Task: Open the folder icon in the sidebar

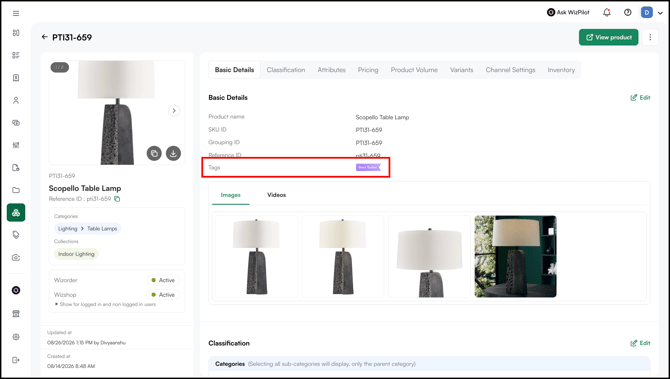Action: (x=16, y=190)
